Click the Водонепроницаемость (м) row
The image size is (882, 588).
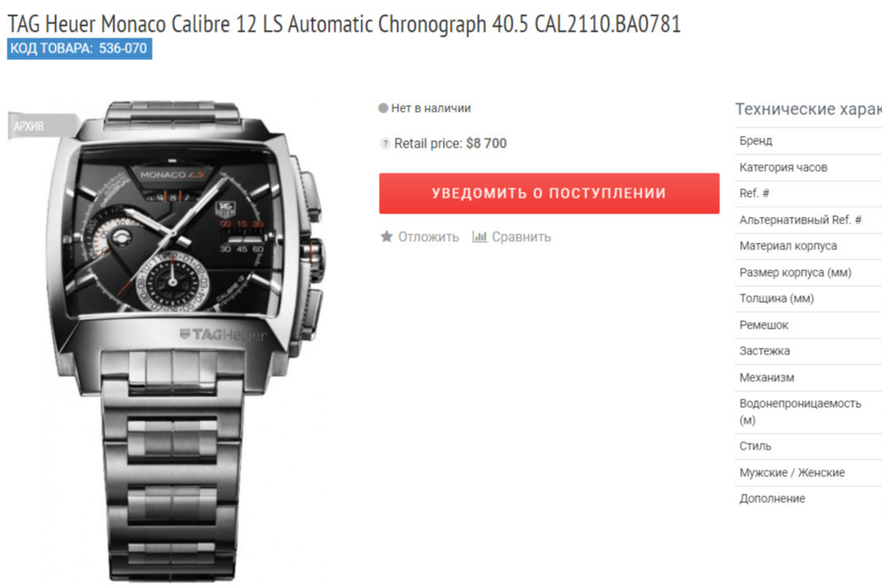pyautogui.click(x=809, y=412)
